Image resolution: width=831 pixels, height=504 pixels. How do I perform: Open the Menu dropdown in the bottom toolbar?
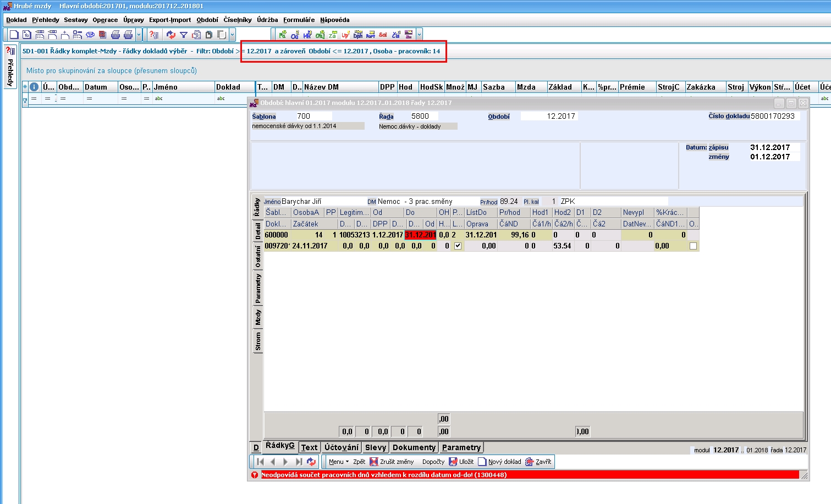pos(338,462)
